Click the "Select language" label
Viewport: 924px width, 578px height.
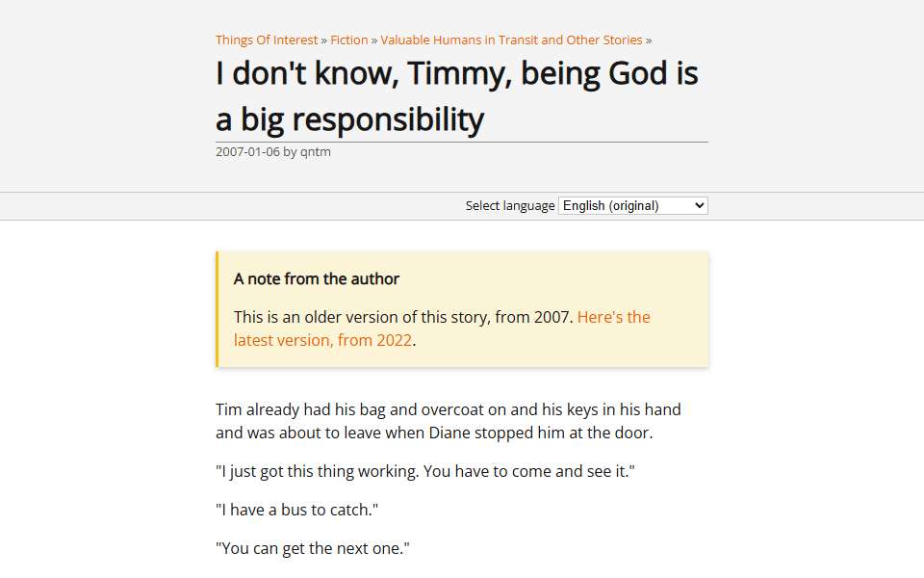click(510, 206)
